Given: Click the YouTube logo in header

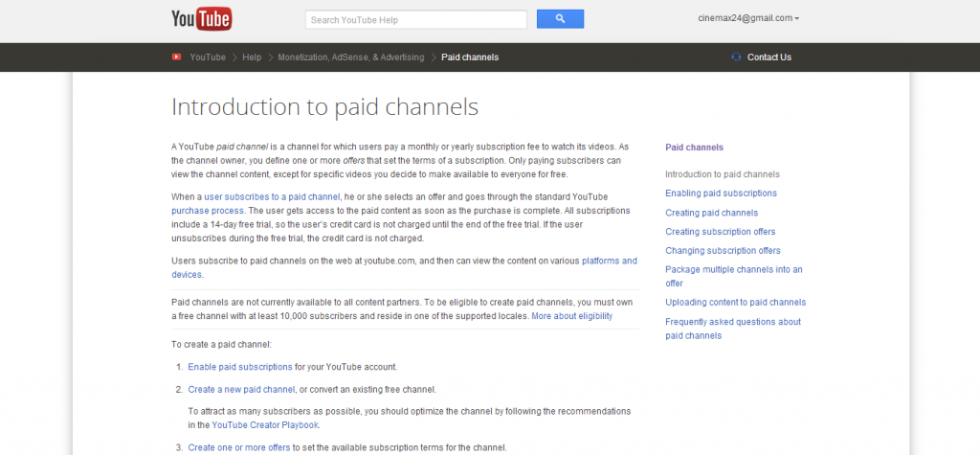Looking at the screenshot, I should click(202, 19).
